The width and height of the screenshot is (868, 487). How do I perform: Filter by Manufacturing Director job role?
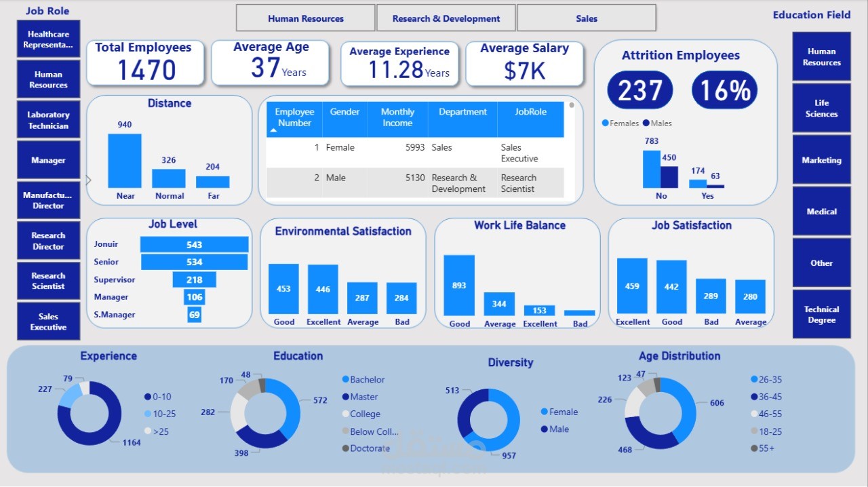[x=48, y=200]
